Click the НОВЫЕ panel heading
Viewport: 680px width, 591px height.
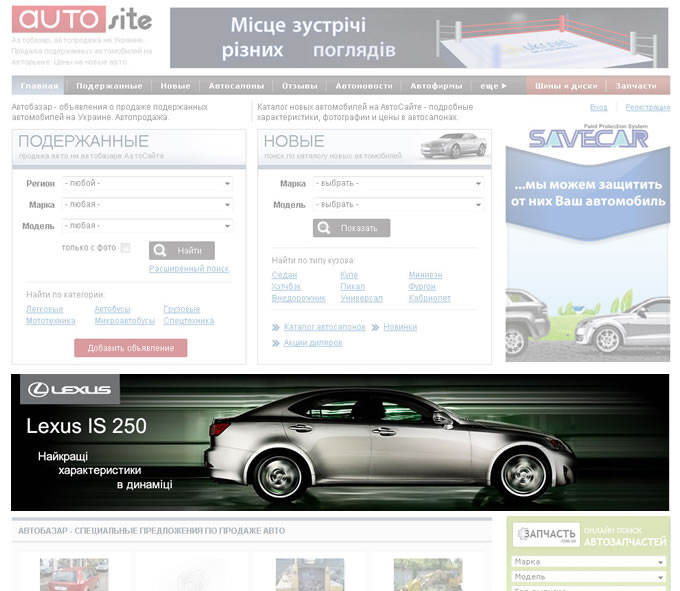294,141
